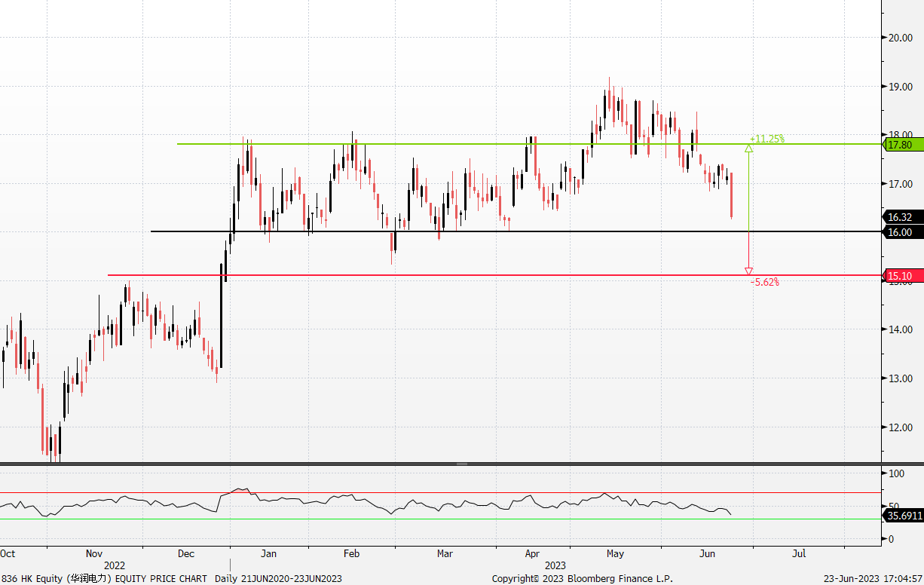Click the Mar month label
924x585 pixels.
pos(445,553)
